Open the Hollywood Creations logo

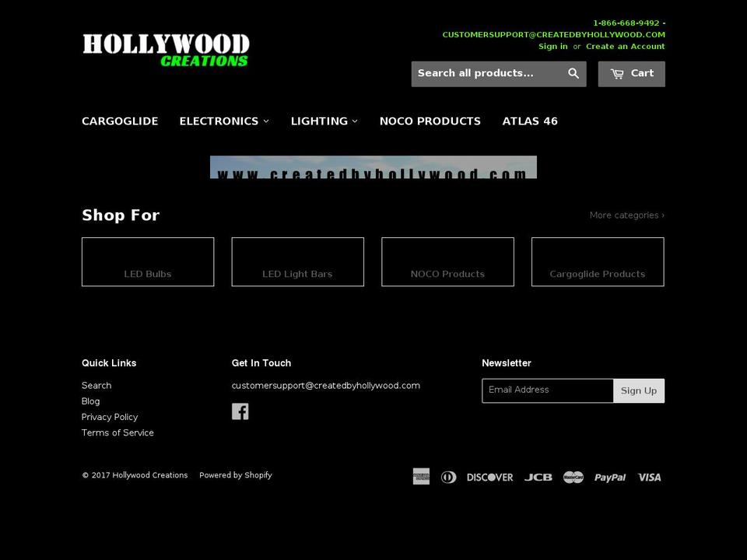[x=166, y=49]
